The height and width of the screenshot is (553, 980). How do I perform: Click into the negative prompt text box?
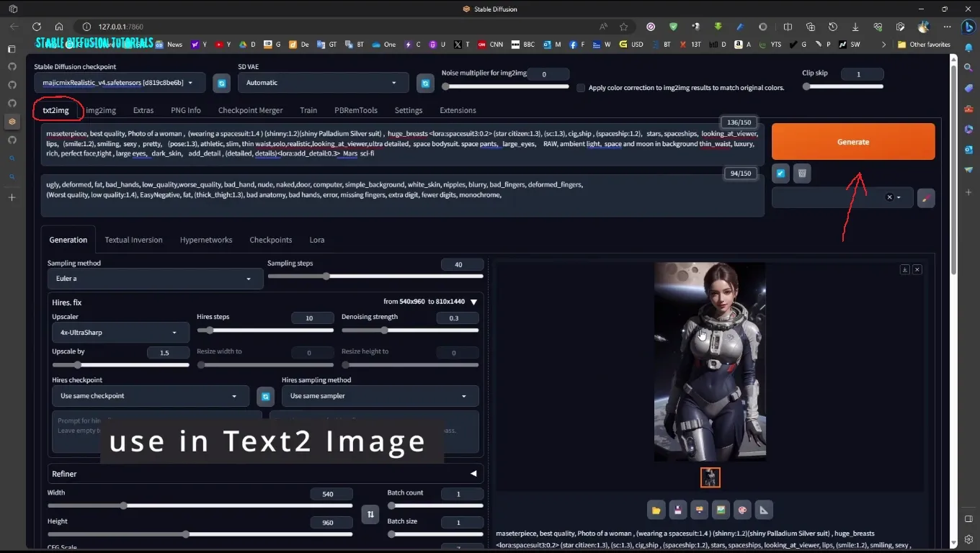click(402, 195)
